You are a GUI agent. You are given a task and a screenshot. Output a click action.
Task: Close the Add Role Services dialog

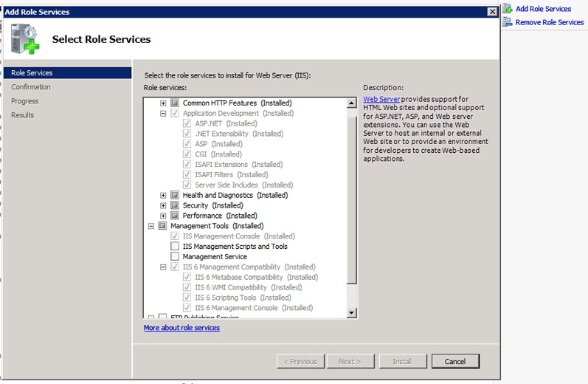click(492, 12)
